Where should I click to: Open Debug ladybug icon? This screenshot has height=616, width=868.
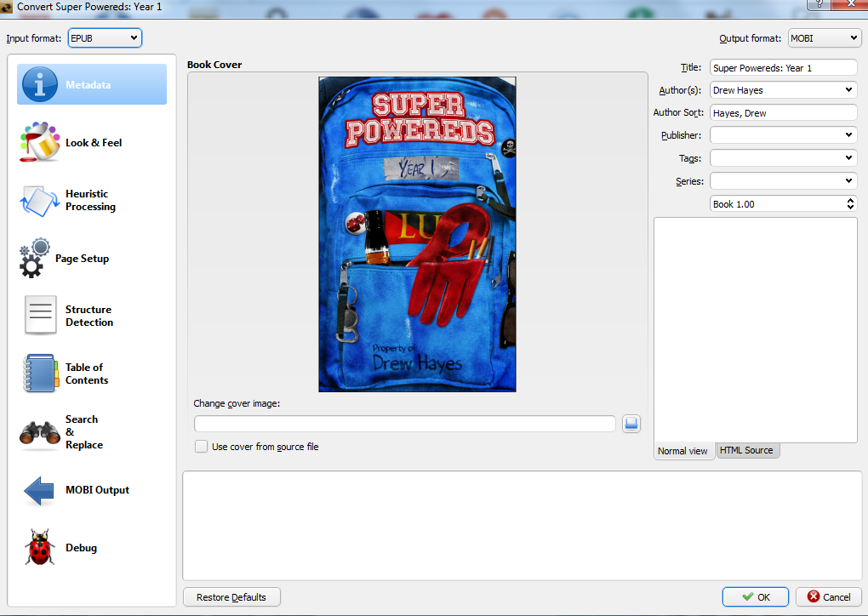[x=39, y=547]
